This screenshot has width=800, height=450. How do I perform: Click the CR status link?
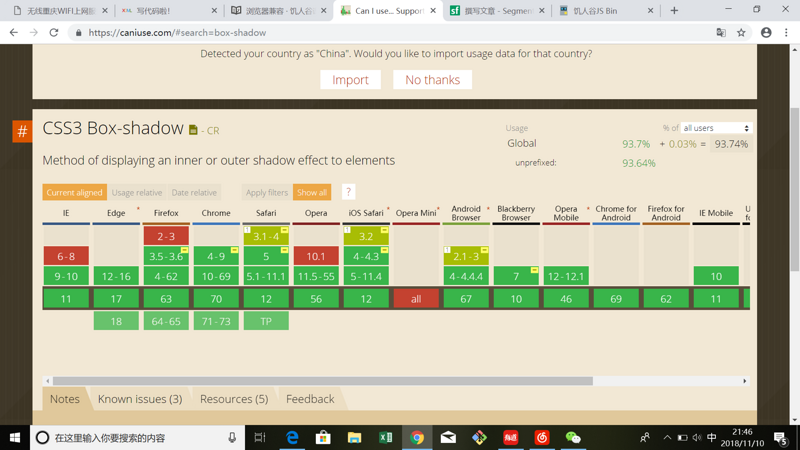point(213,131)
